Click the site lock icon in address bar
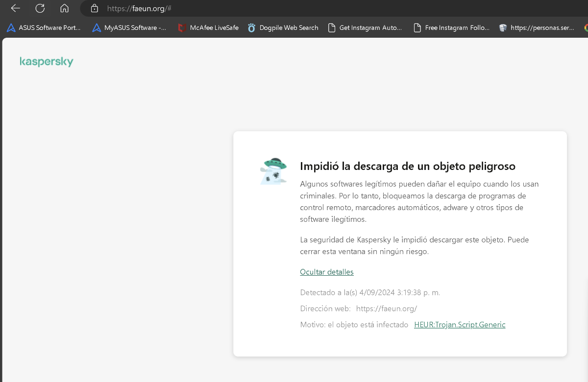 [x=95, y=8]
